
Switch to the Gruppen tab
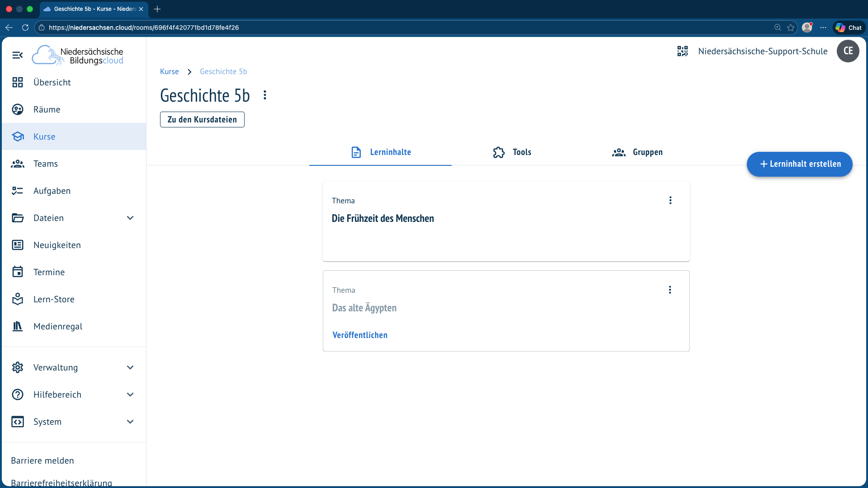(637, 152)
